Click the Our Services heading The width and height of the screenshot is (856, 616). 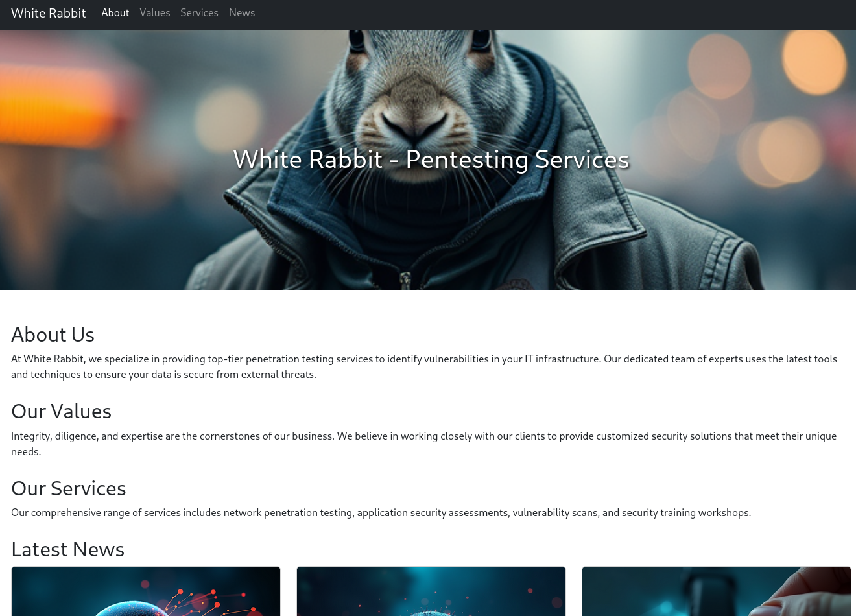click(68, 490)
